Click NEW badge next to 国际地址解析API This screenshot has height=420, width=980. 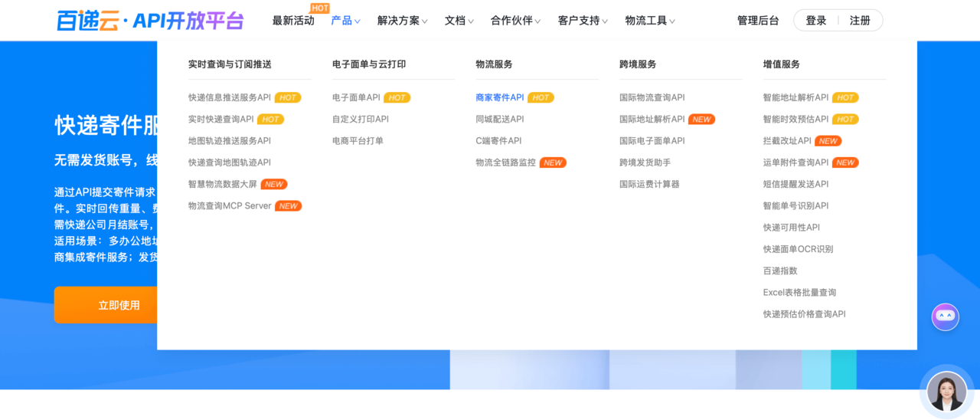point(701,120)
